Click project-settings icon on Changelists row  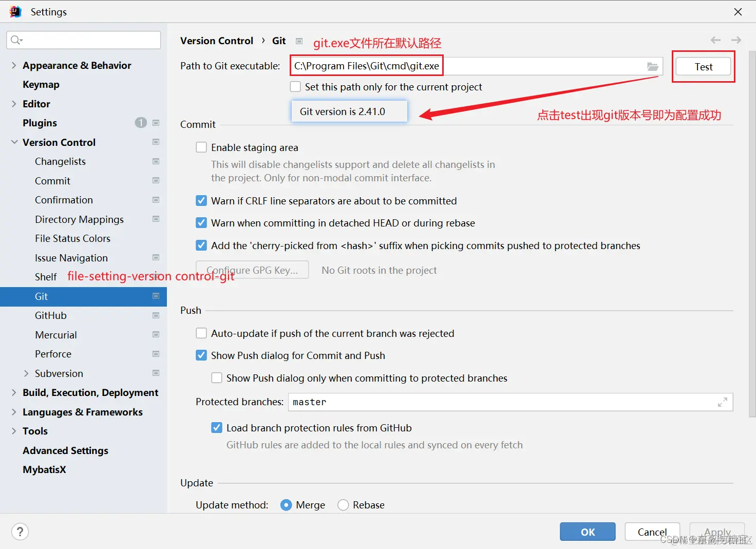point(156,161)
